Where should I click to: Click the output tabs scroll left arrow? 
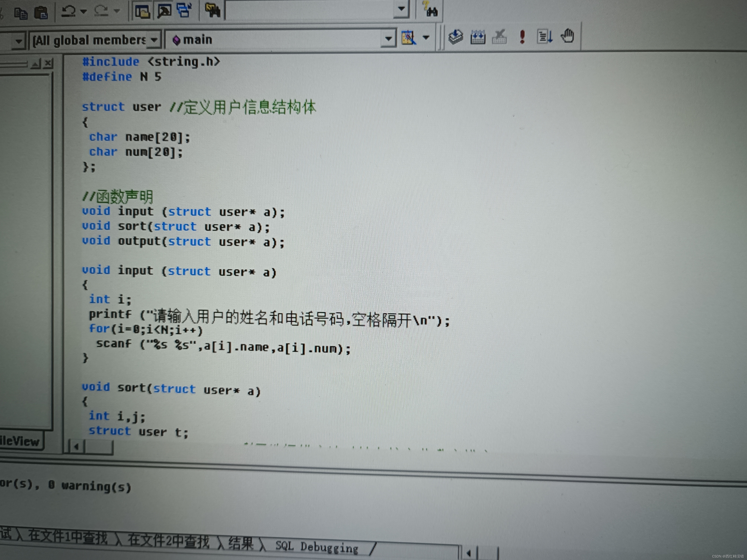click(x=468, y=553)
